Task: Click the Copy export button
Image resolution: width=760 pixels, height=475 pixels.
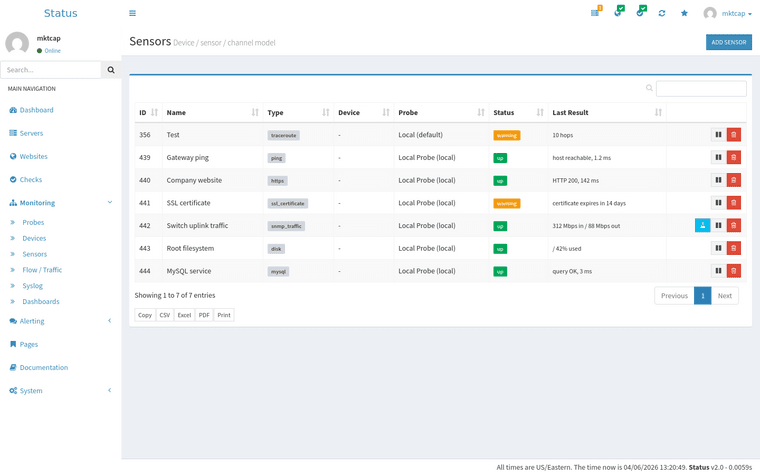Action: tap(145, 315)
